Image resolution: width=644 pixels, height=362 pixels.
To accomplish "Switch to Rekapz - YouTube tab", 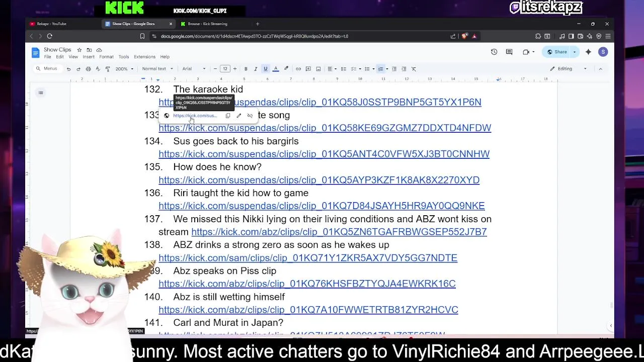I will pyautogui.click(x=51, y=24).
